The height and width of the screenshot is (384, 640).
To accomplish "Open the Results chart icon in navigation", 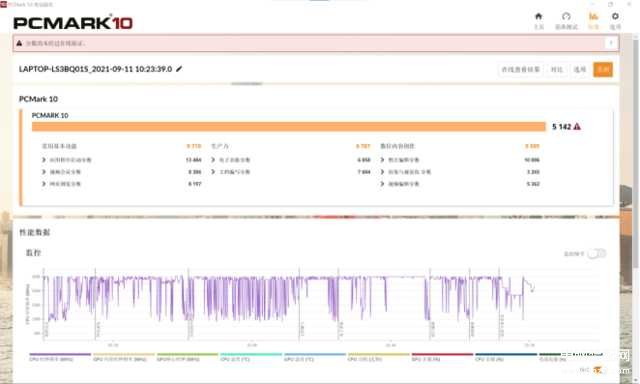I will pos(593,20).
